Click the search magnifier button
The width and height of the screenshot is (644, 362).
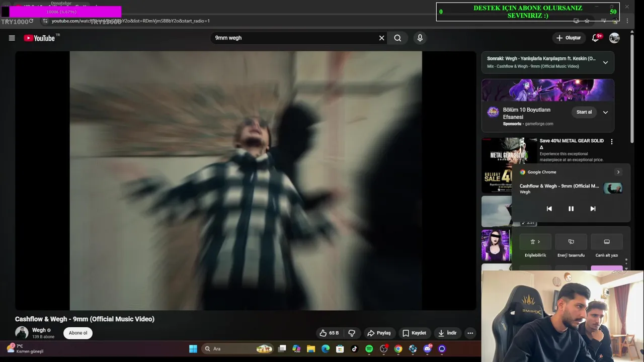[x=397, y=38]
